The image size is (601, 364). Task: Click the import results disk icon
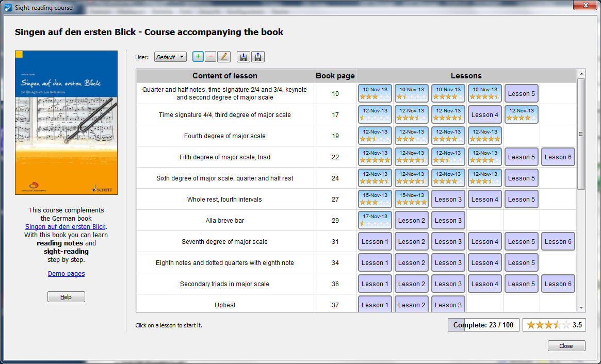pos(243,57)
